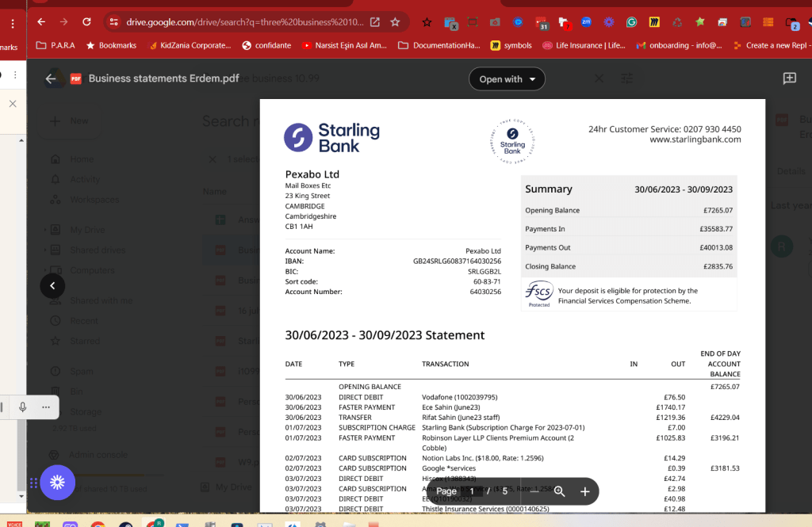This screenshot has width=812, height=527.
Task: Go back in browser history
Action: click(x=41, y=22)
